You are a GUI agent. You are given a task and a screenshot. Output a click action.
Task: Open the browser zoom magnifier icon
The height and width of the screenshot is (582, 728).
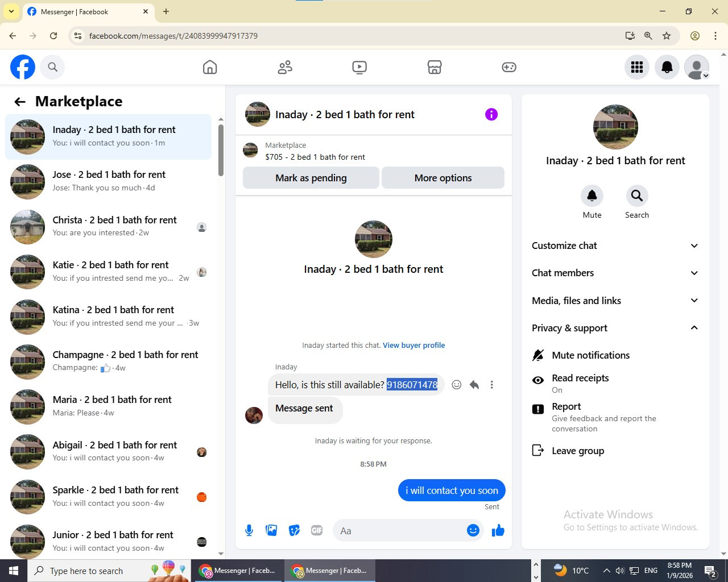(x=648, y=36)
